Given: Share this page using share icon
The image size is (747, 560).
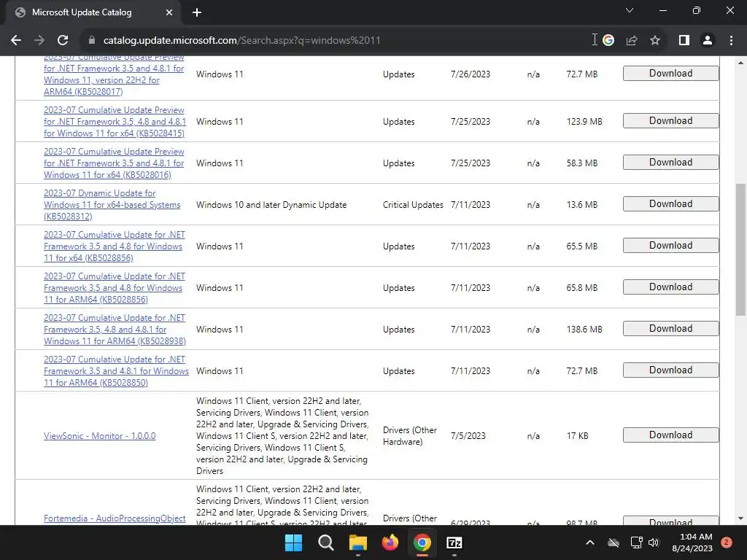Looking at the screenshot, I should click(x=632, y=41).
